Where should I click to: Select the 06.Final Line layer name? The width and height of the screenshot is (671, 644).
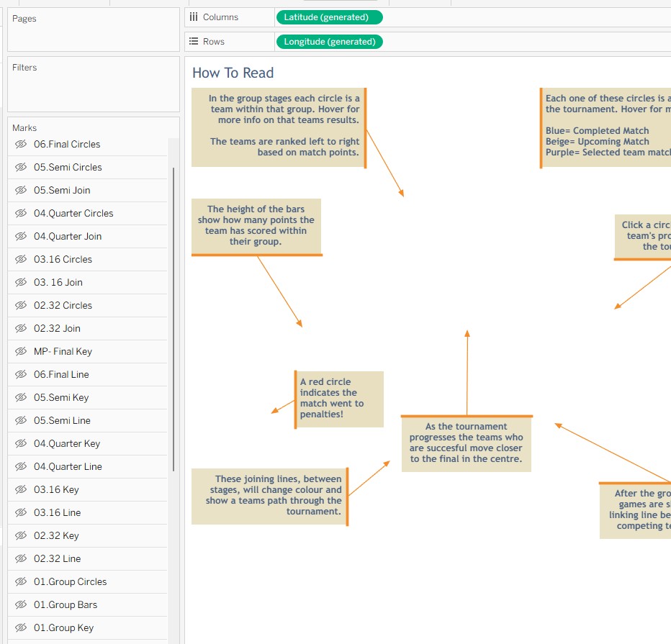click(61, 375)
